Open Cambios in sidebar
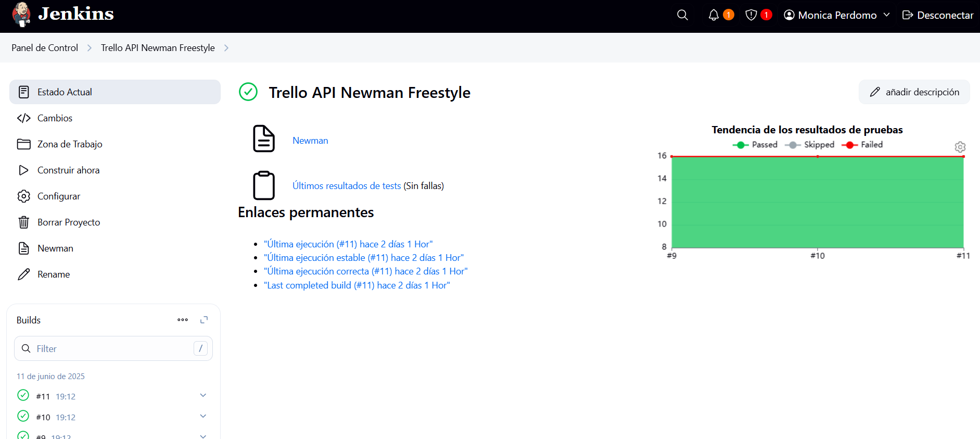Viewport: 980px width, 439px height. 115,118
